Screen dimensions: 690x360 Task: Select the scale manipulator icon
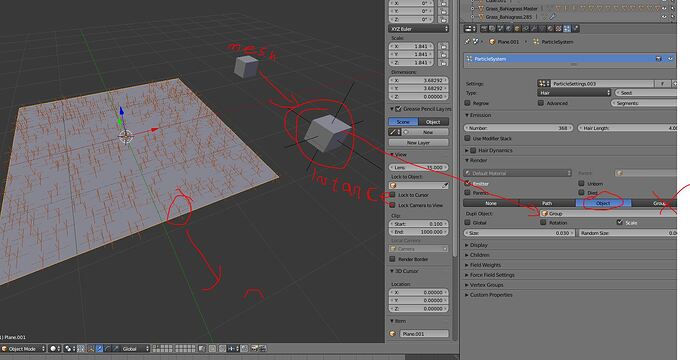coord(116,349)
